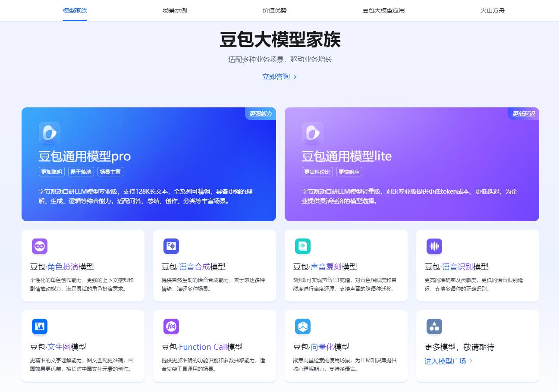This screenshot has width=559, height=392.
Task: Click the 立即咨询 link
Action: (276, 77)
